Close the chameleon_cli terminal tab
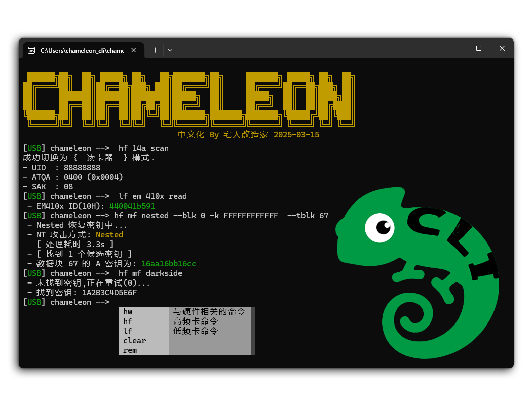 [134, 50]
